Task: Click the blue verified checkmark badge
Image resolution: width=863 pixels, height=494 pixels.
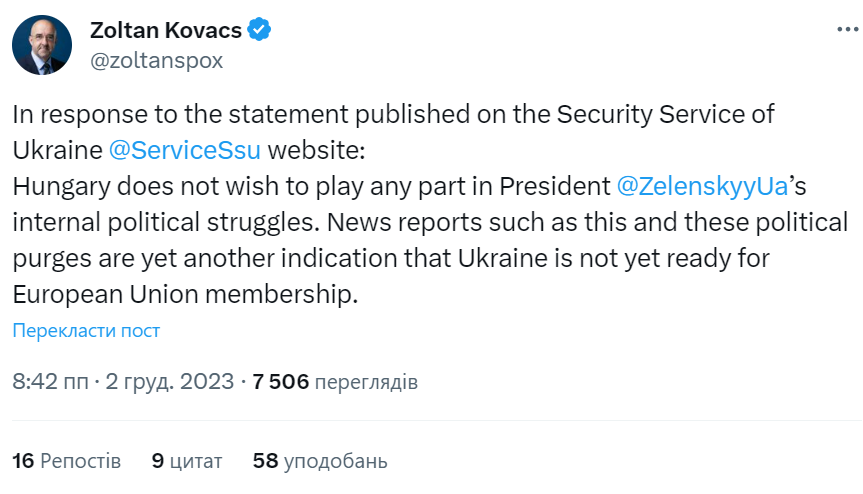Action: (x=260, y=30)
